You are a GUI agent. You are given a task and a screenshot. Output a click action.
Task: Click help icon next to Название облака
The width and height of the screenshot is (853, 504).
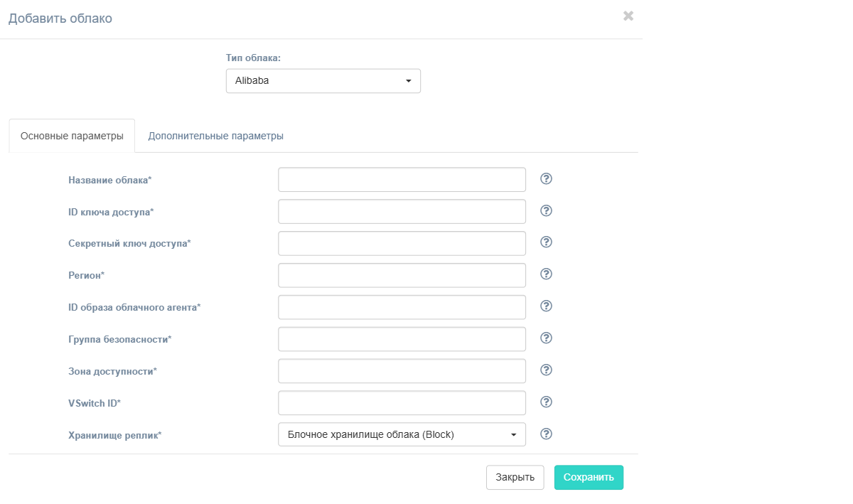(546, 178)
